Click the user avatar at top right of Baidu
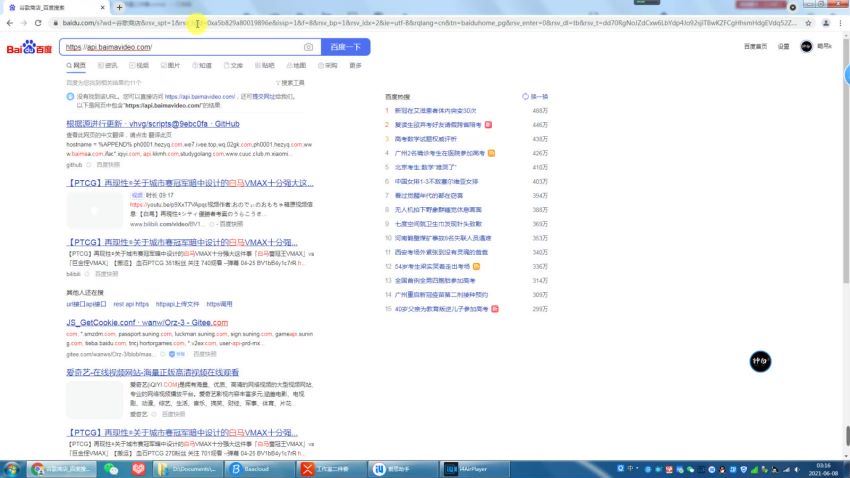 click(806, 47)
